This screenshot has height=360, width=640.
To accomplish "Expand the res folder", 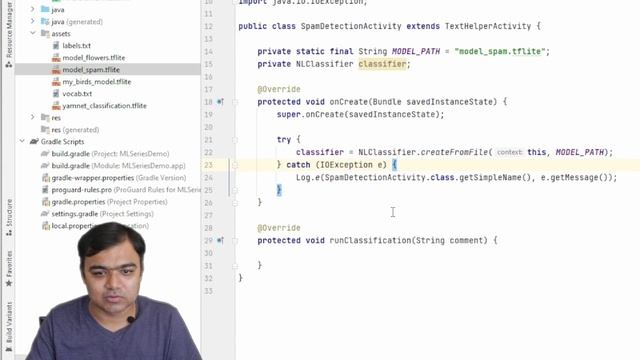I will [33, 118].
